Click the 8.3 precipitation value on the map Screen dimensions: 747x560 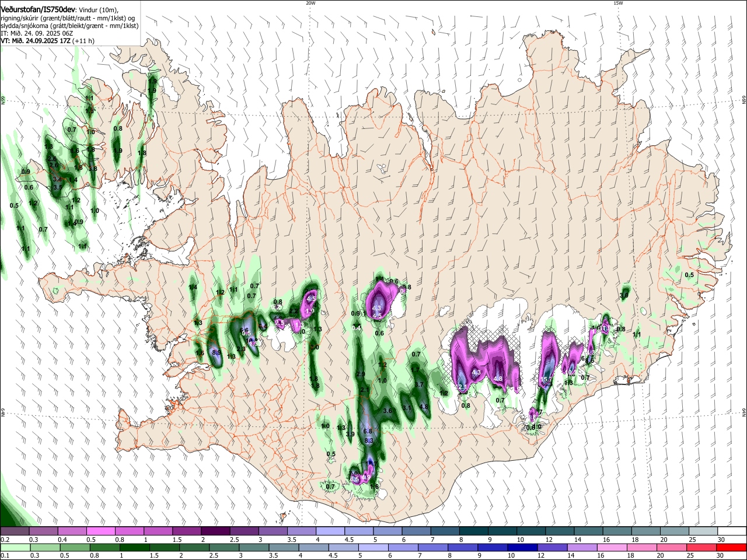click(x=368, y=440)
